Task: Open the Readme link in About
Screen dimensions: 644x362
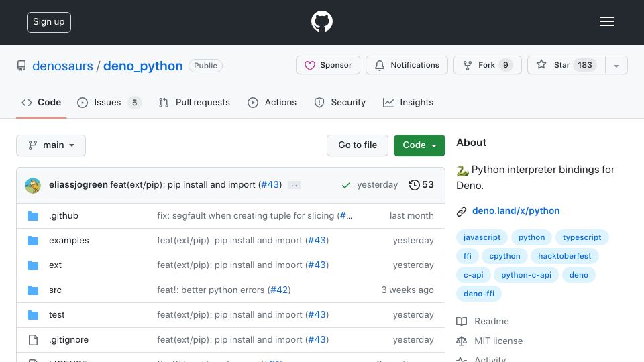Action: point(491,321)
